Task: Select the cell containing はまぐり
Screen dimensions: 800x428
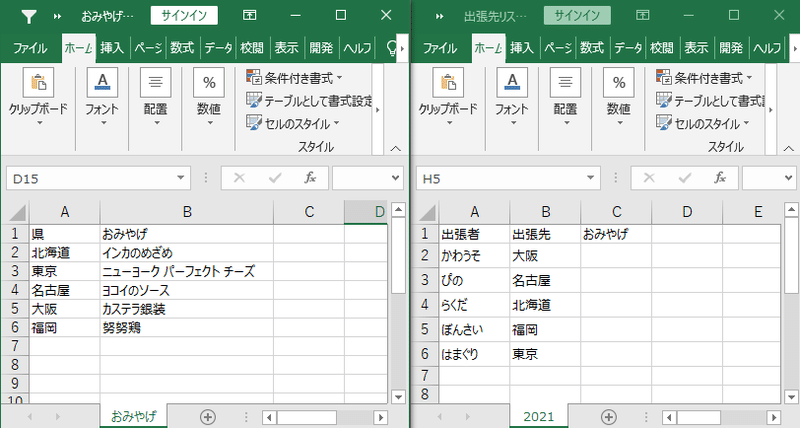Action: [474, 354]
